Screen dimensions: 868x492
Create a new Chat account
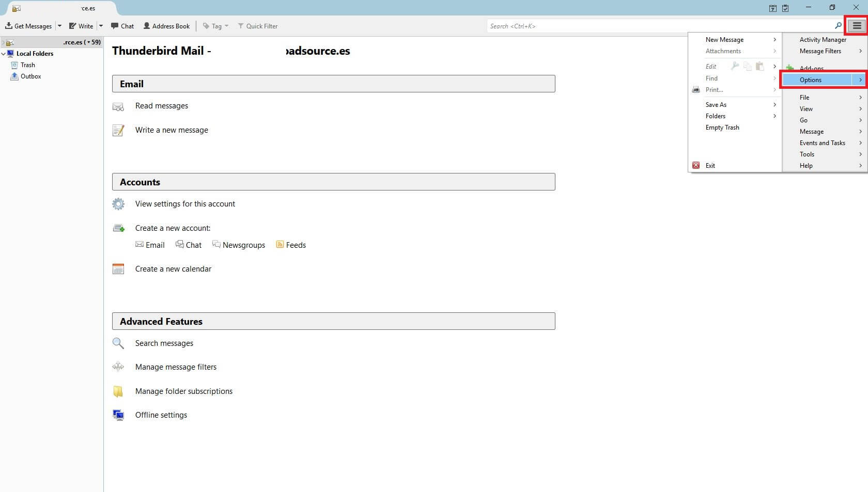(x=189, y=245)
